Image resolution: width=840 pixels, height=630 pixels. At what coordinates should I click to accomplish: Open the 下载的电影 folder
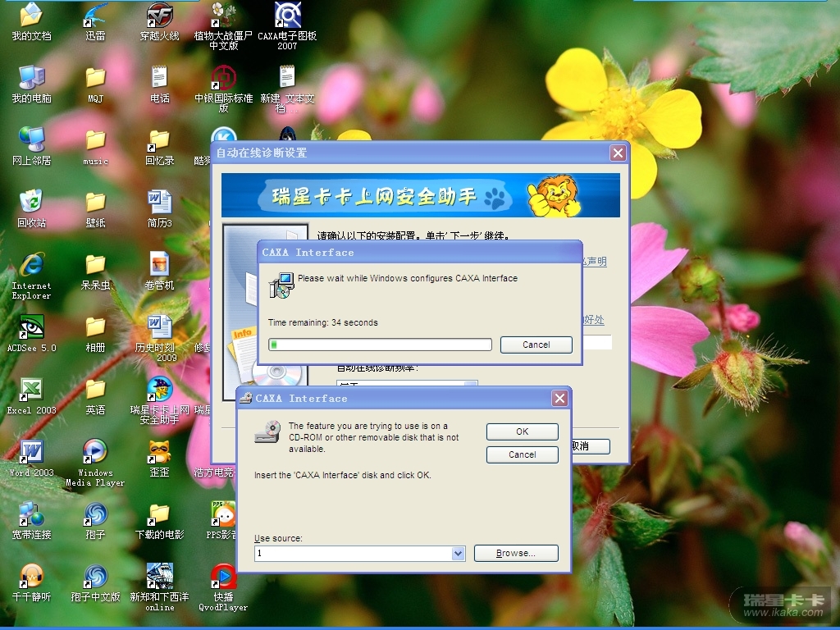[160, 520]
